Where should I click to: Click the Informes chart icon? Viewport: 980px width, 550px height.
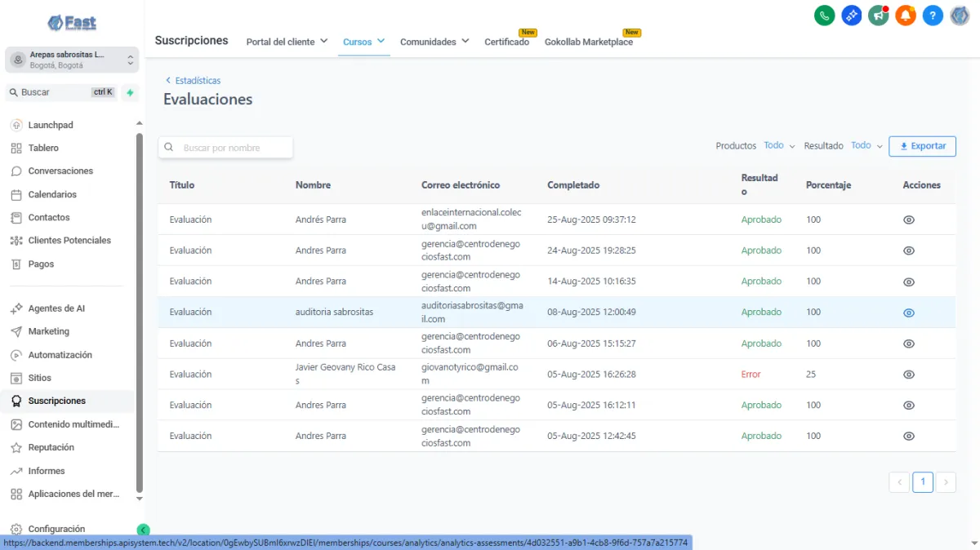coord(16,471)
